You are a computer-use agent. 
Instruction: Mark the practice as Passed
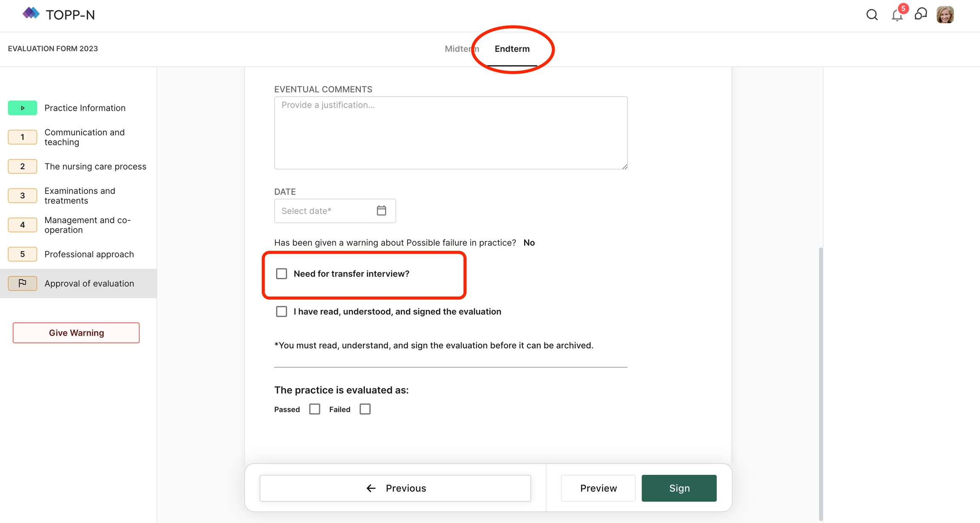315,409
